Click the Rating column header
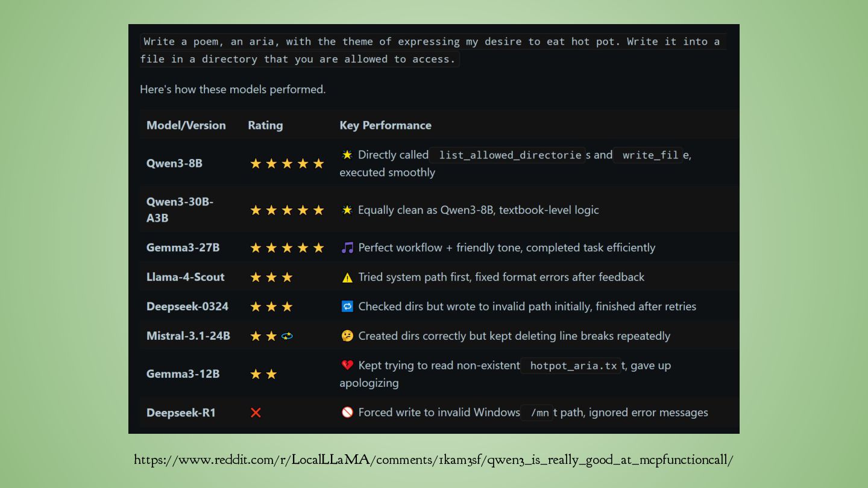 (265, 125)
